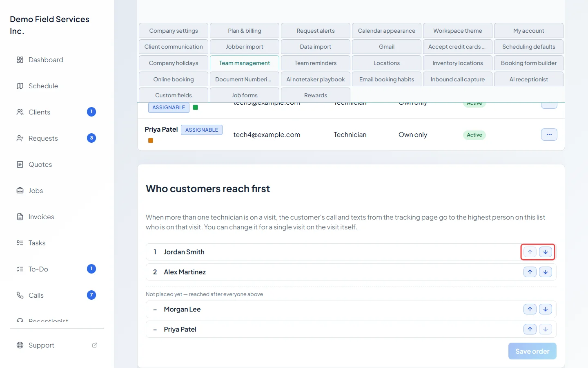The height and width of the screenshot is (368, 588).
Task: Click the Clients people icon
Action: pyautogui.click(x=20, y=112)
